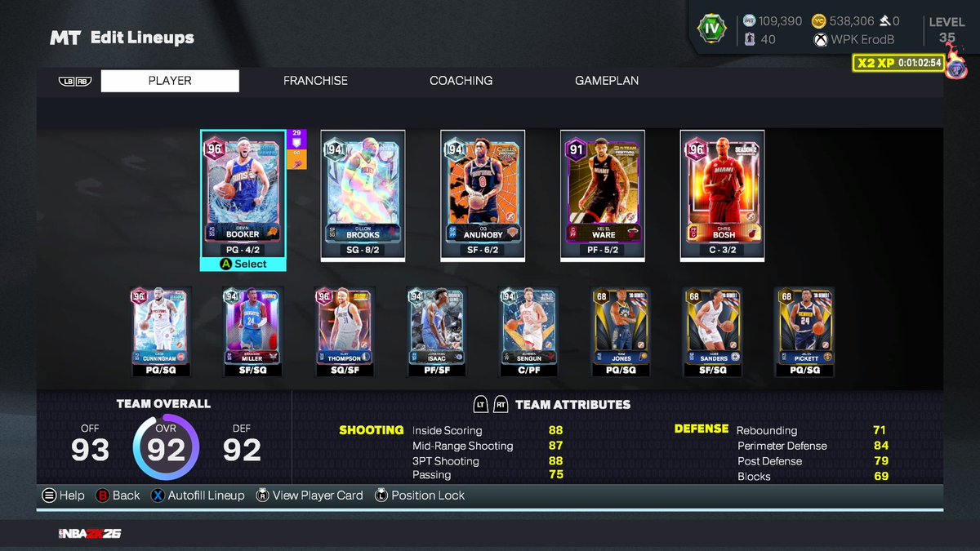Image resolution: width=980 pixels, height=551 pixels.
Task: Click the TEAM ATTRIBUTES heading
Action: pyautogui.click(x=573, y=404)
